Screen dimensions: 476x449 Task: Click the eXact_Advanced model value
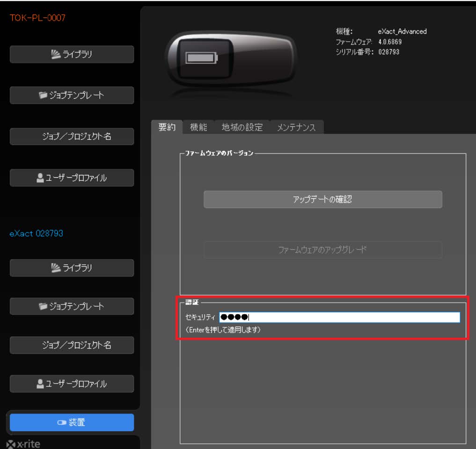point(402,31)
